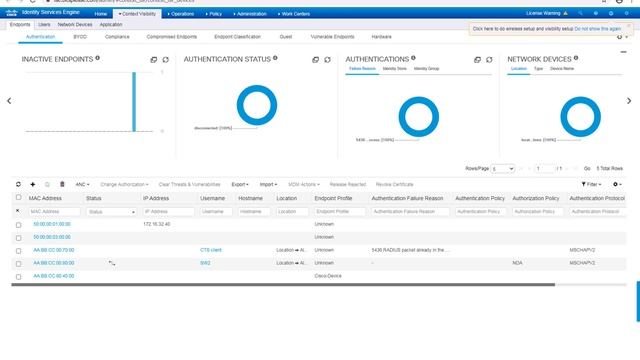
Task: Open the dashboard settings gear dropdown
Action: click(622, 37)
